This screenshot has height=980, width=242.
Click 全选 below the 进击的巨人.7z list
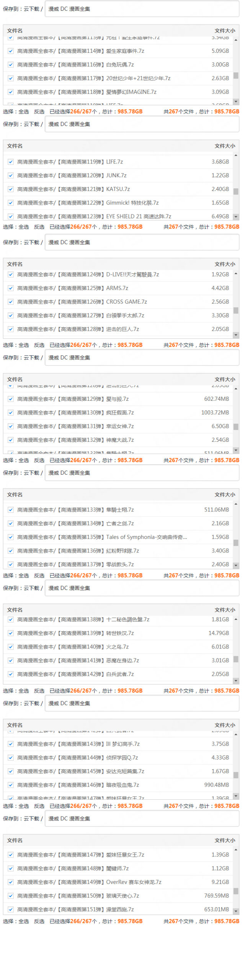[24, 345]
